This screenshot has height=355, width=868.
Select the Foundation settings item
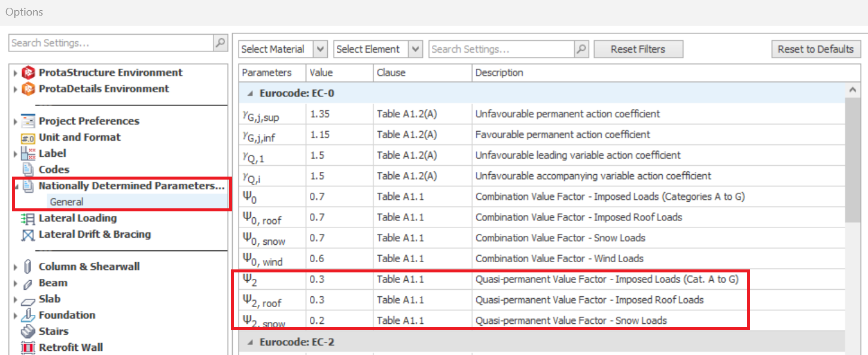point(66,315)
